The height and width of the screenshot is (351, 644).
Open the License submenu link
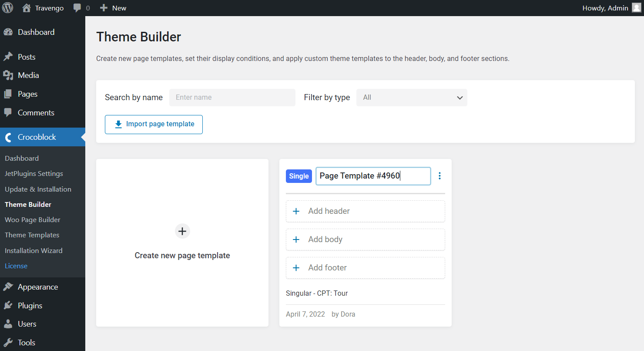(x=16, y=266)
